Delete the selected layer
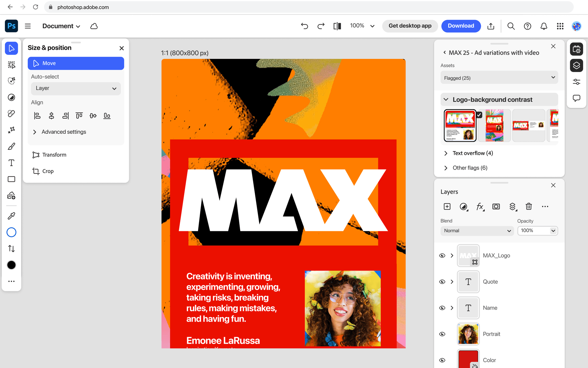This screenshot has width=588, height=368. [x=529, y=206]
